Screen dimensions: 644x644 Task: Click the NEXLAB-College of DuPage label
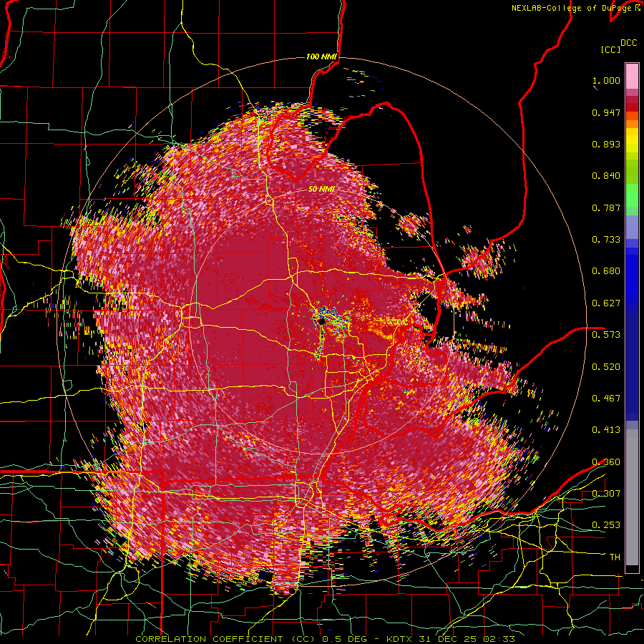coord(572,8)
